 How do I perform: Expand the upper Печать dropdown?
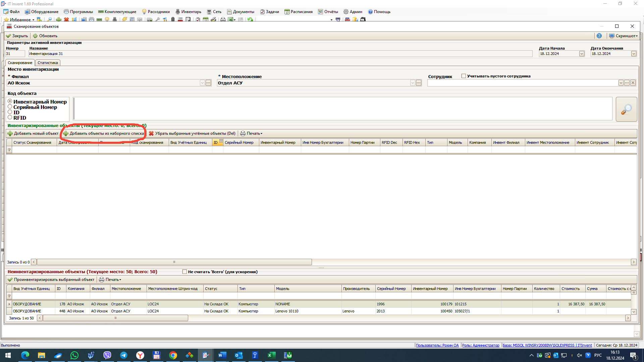[x=262, y=133]
